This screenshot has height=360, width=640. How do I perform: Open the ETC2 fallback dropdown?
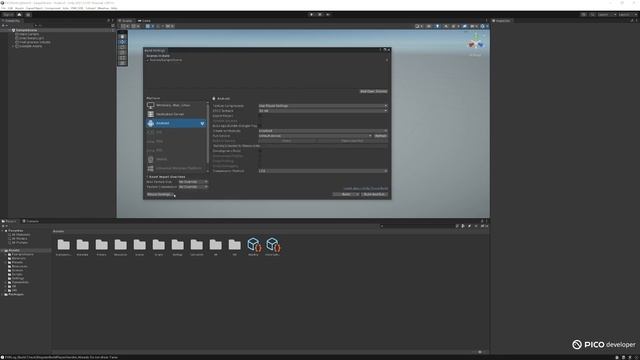(x=323, y=111)
